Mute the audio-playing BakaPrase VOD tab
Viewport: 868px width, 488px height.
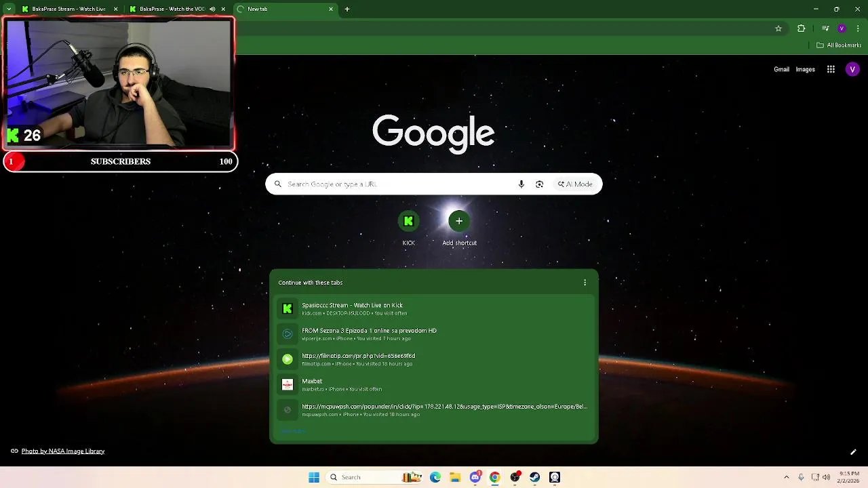[x=212, y=9]
